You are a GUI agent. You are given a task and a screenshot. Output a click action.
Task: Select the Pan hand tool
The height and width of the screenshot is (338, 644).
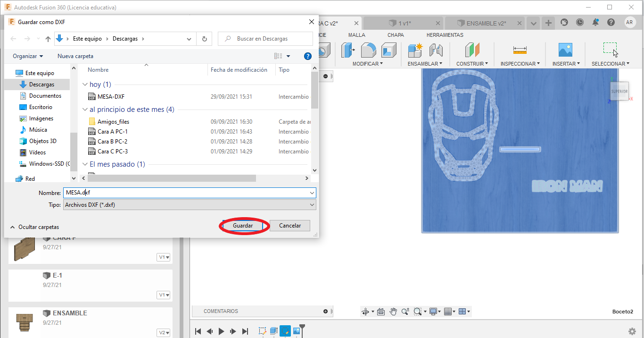393,312
